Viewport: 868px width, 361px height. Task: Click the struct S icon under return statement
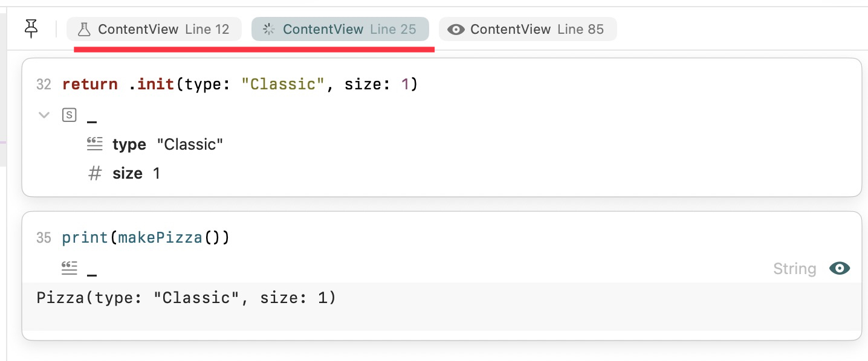click(x=70, y=115)
